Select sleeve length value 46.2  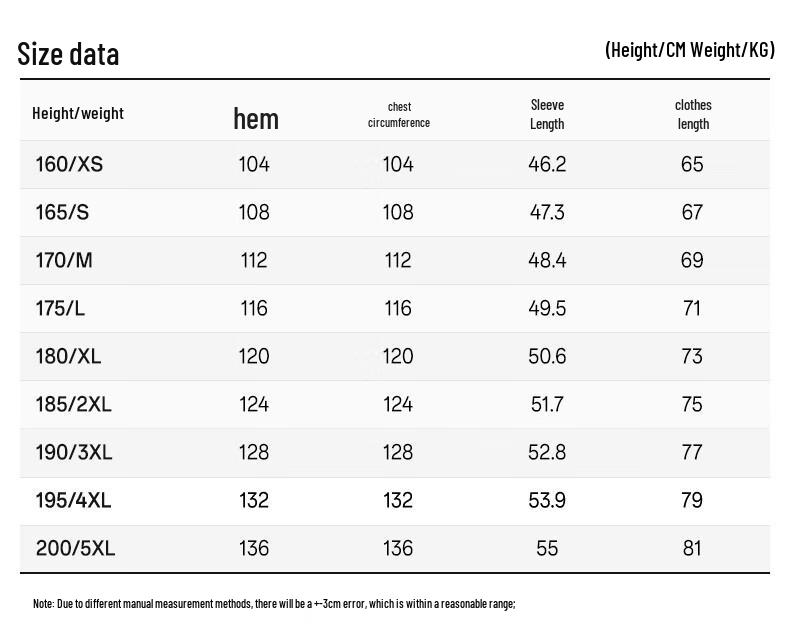(x=547, y=164)
